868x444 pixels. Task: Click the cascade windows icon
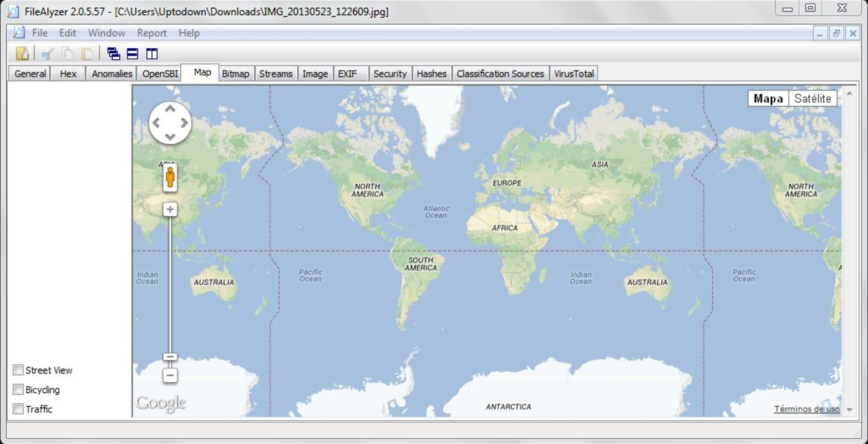point(114,54)
